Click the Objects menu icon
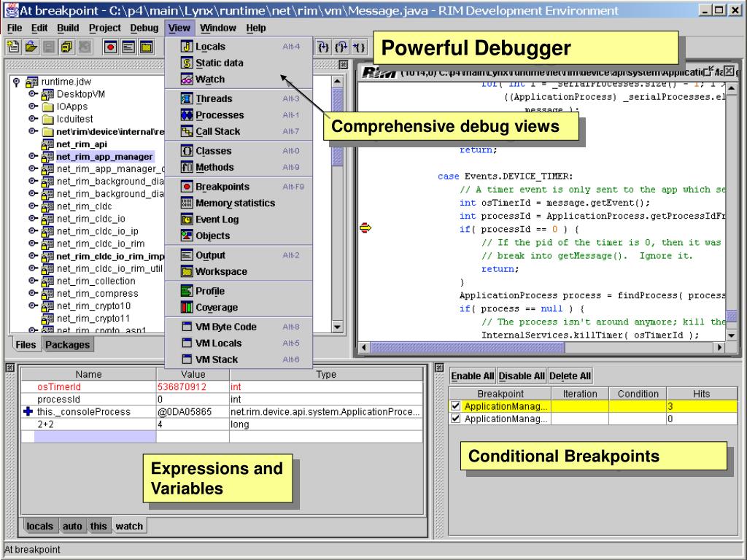The image size is (747, 560). point(187,236)
